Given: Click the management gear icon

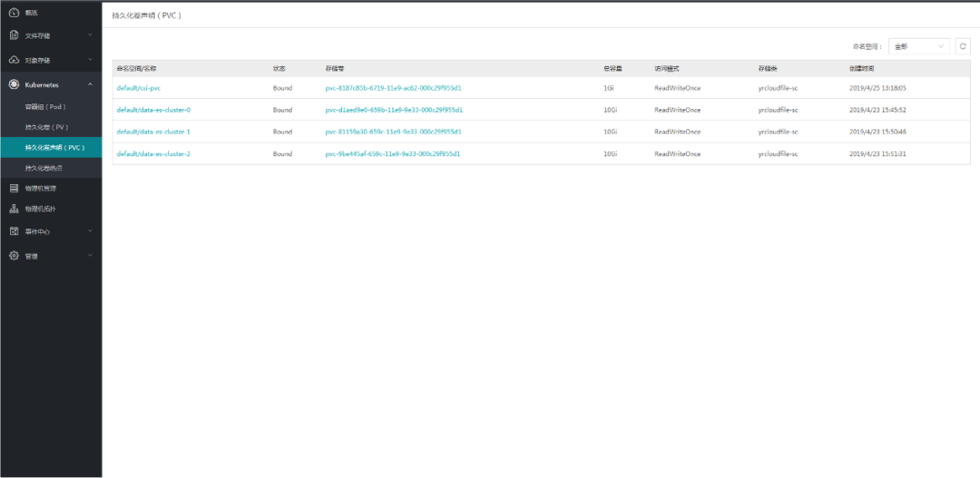Looking at the screenshot, I should point(14,256).
